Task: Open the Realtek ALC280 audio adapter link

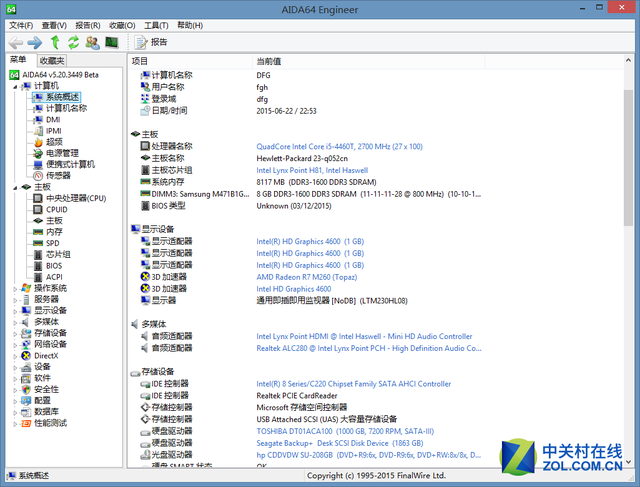Action: coord(369,348)
